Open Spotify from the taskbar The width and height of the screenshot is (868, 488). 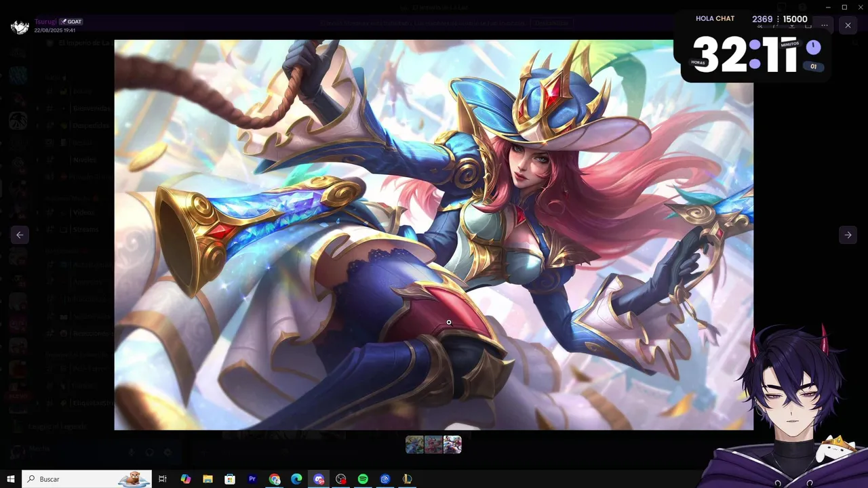point(363,479)
